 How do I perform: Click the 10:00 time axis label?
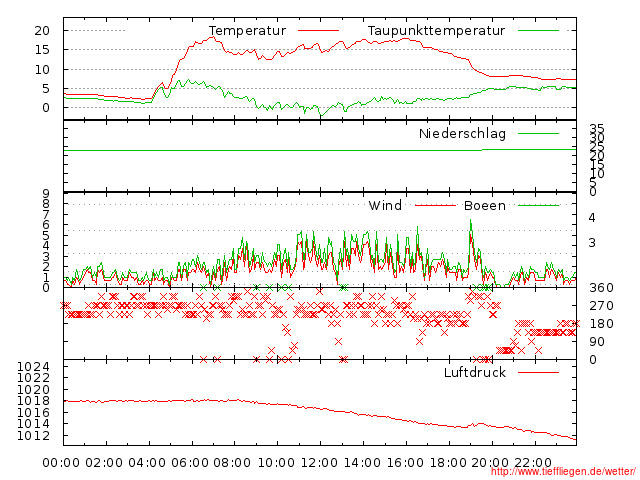(x=276, y=463)
